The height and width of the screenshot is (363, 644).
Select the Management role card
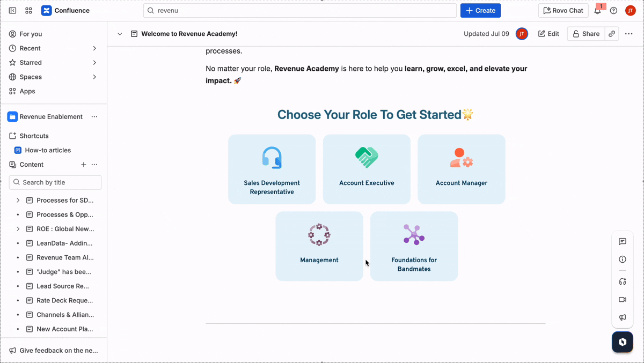coord(319,246)
